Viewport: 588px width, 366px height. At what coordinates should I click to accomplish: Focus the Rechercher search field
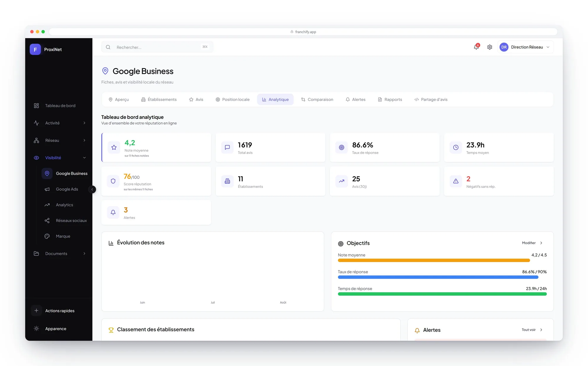pos(157,47)
